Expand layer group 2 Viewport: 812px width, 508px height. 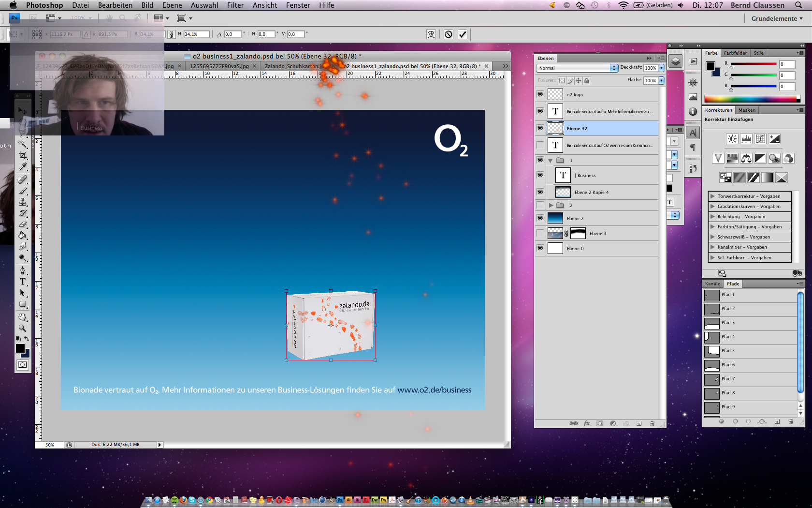551,205
